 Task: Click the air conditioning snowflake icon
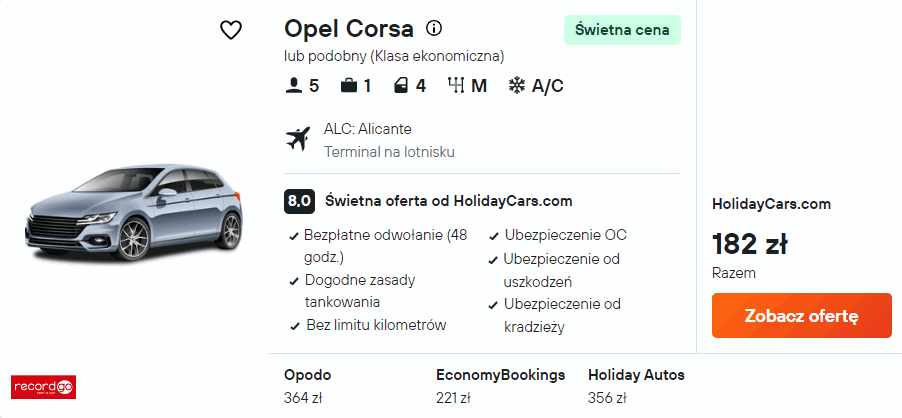coord(517,86)
